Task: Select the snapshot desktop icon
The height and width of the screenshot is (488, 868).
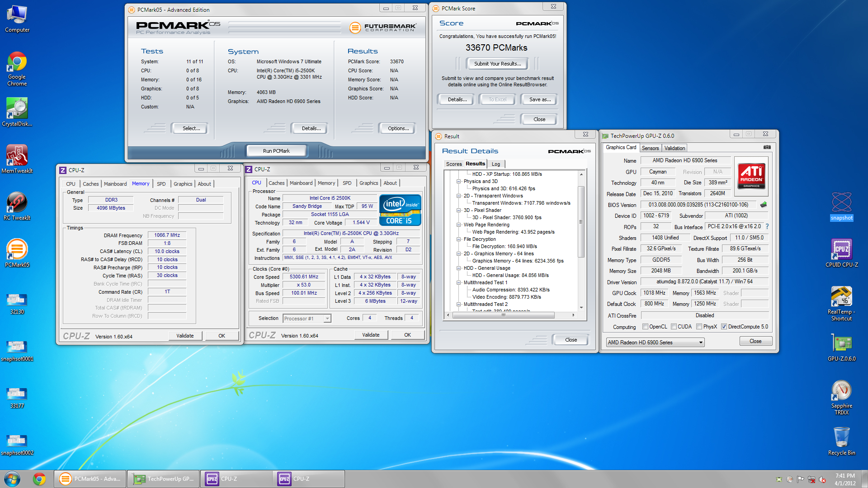Action: point(841,206)
